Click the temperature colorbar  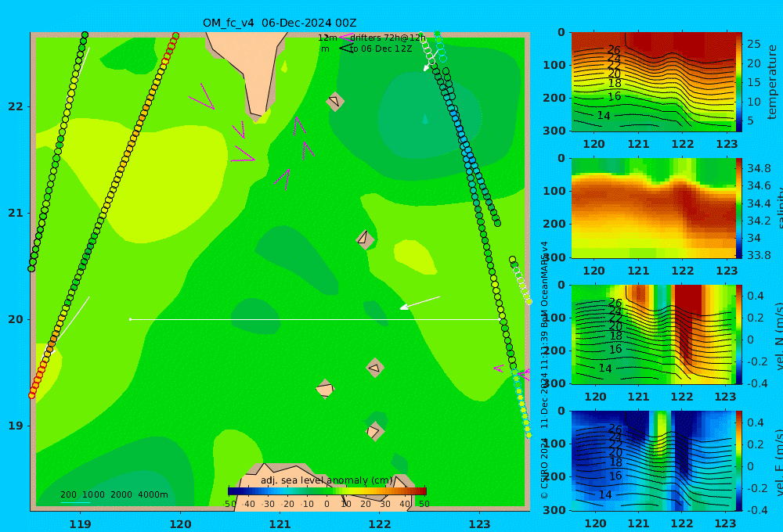click(x=739, y=82)
